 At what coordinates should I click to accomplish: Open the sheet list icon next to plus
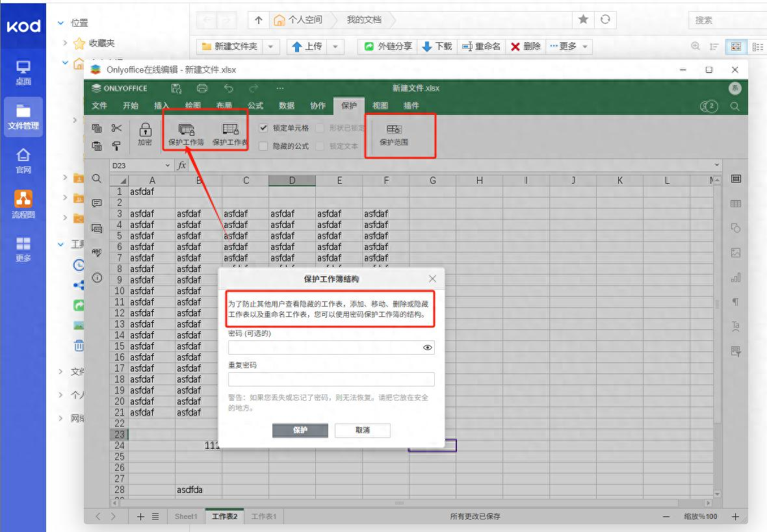pos(155,516)
